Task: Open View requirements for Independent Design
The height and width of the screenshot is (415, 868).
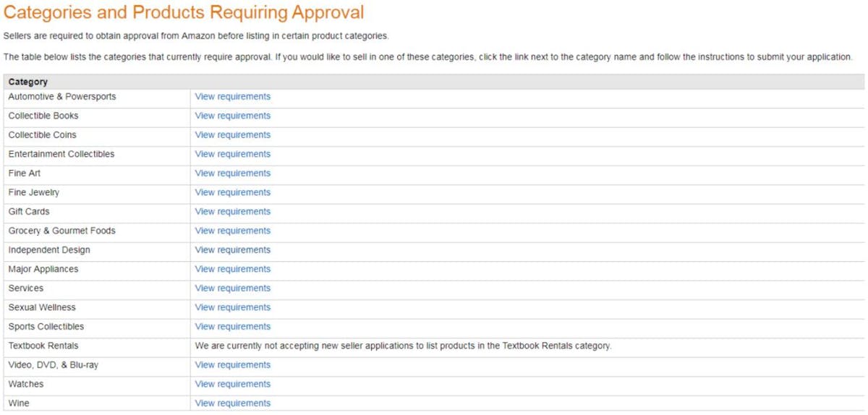Action: [x=232, y=249]
